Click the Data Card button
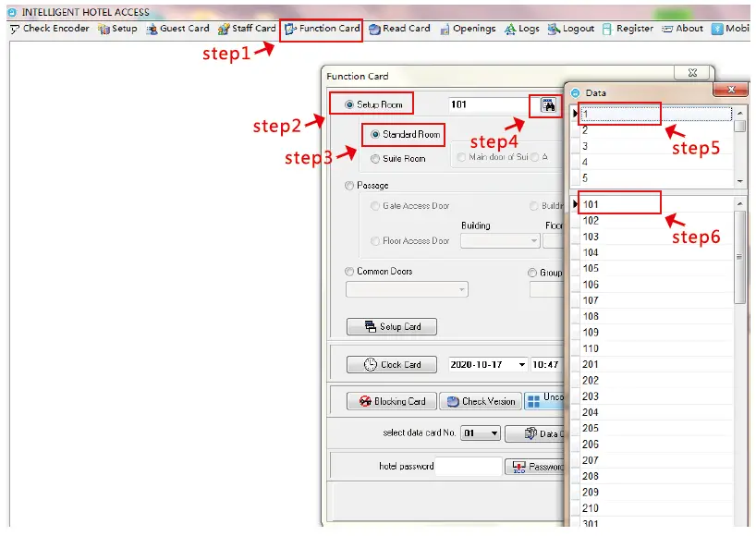Image resolution: width=756 pixels, height=536 pixels. pos(535,433)
